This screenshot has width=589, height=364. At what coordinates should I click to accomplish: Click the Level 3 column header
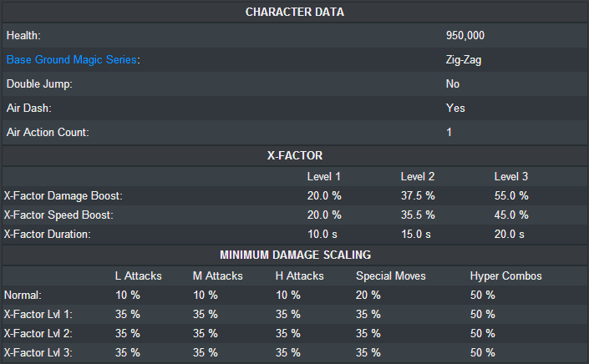(511, 177)
